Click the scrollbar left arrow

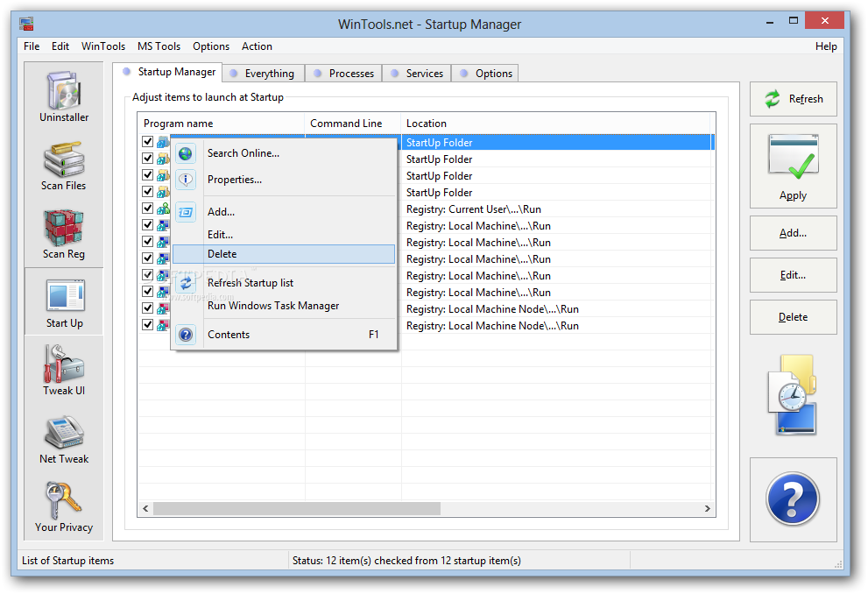tap(145, 508)
